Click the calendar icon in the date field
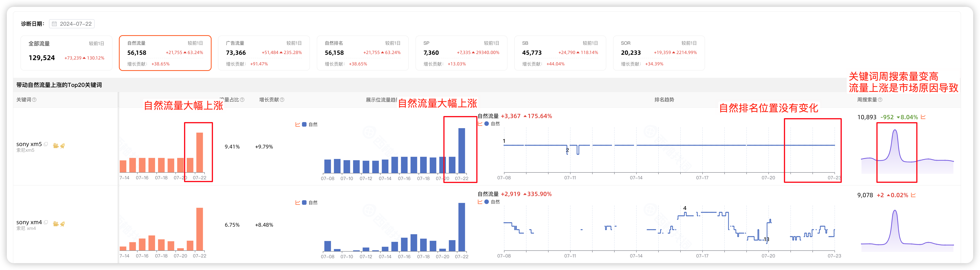Image resolution: width=980 pixels, height=270 pixels. (54, 24)
